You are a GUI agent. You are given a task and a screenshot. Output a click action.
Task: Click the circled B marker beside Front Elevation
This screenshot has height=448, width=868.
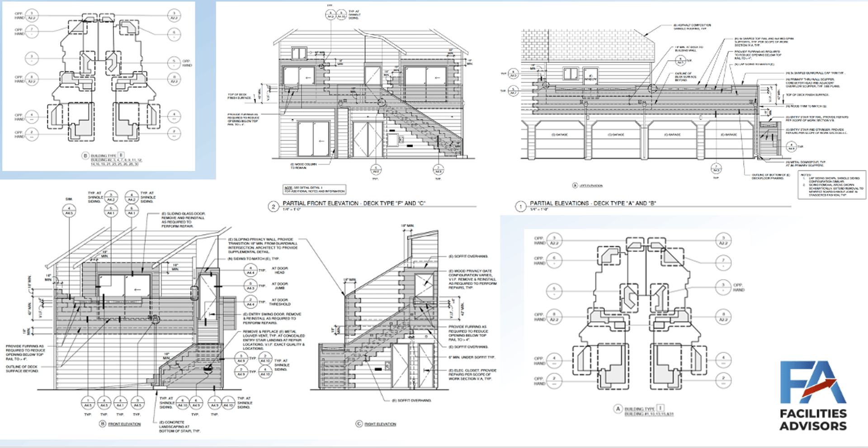(103, 424)
